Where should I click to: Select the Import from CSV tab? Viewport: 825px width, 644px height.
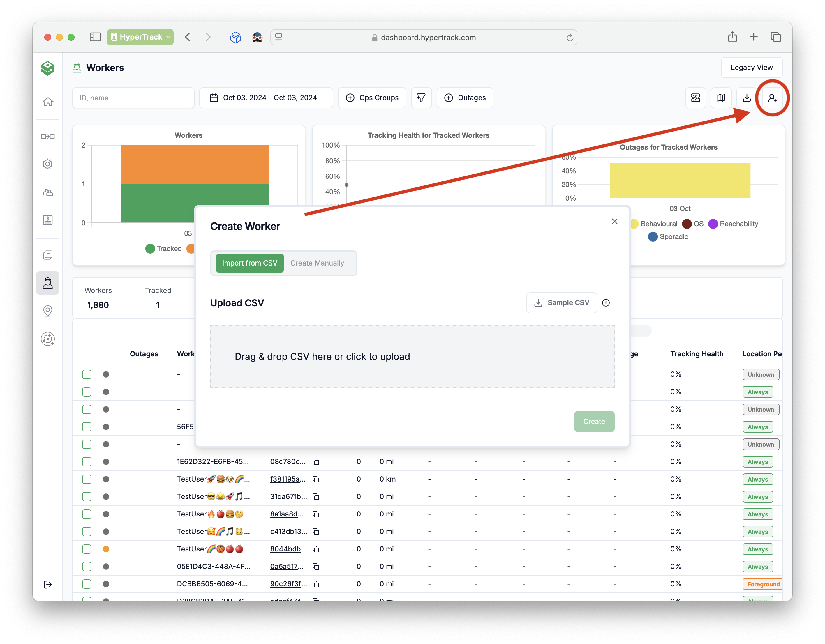250,263
